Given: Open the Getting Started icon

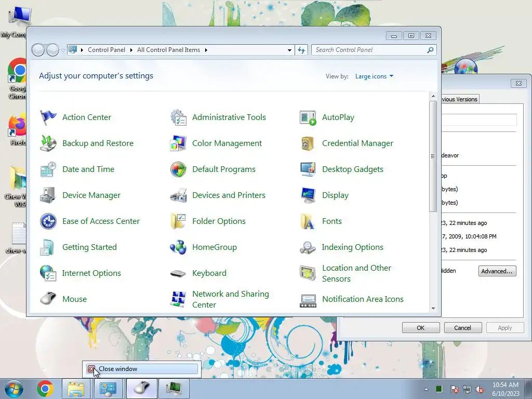Looking at the screenshot, I should [x=48, y=247].
